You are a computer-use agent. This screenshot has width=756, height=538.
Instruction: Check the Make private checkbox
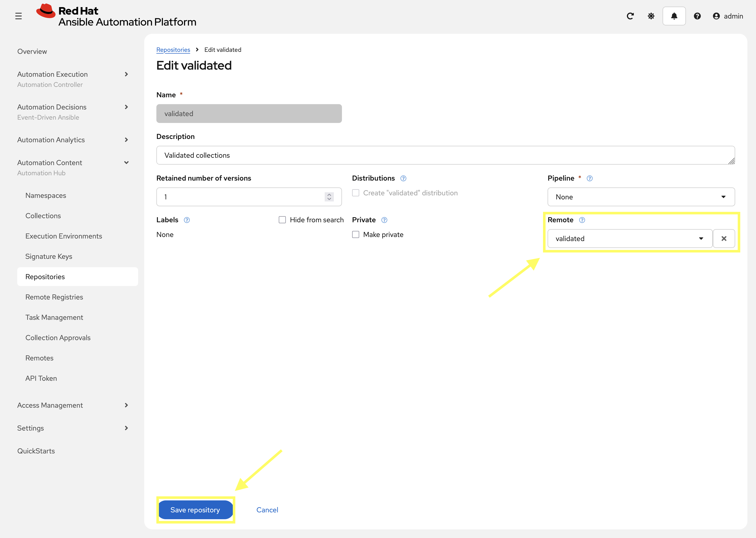pos(355,234)
